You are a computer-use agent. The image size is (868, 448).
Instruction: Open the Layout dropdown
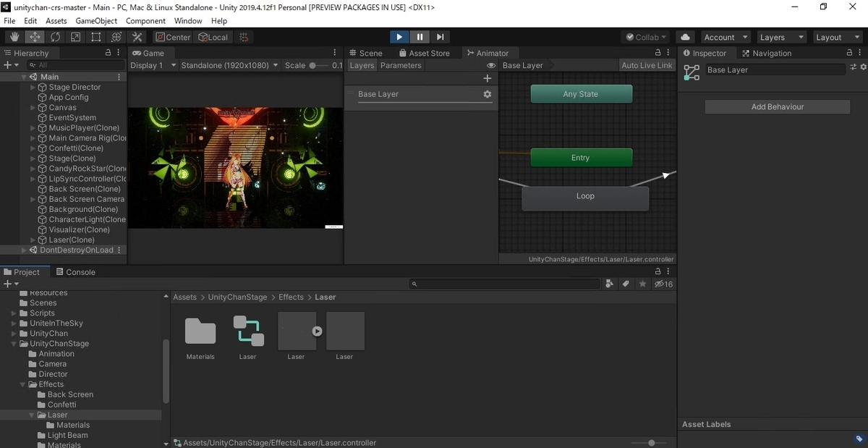(836, 37)
